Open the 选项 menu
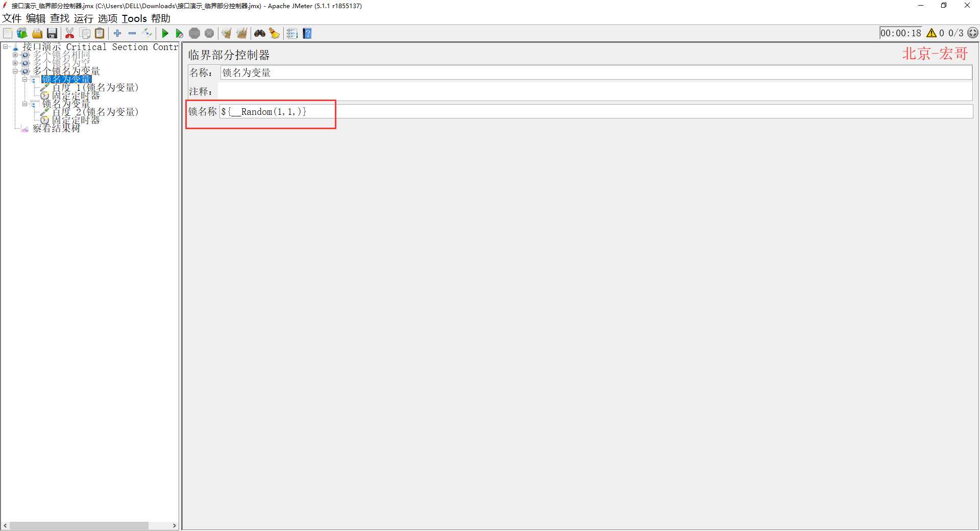This screenshot has height=531, width=980. pyautogui.click(x=108, y=18)
